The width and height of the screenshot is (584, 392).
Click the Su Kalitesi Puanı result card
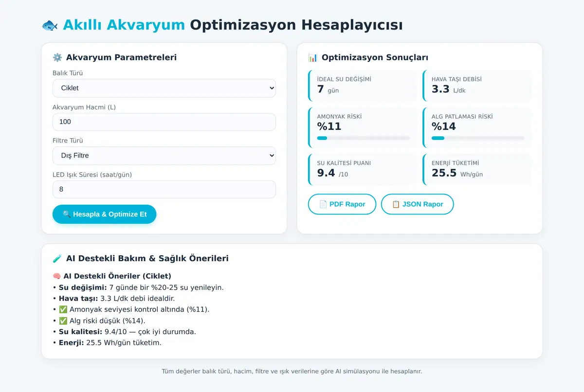363,169
